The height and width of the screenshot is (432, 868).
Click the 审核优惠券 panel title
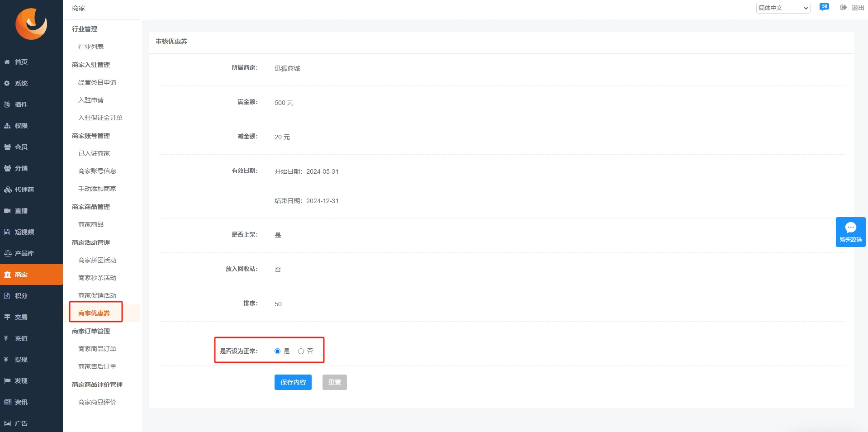[x=171, y=41]
